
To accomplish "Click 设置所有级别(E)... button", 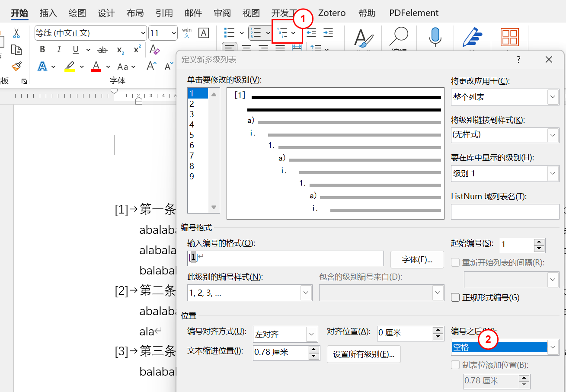I will pos(364,354).
